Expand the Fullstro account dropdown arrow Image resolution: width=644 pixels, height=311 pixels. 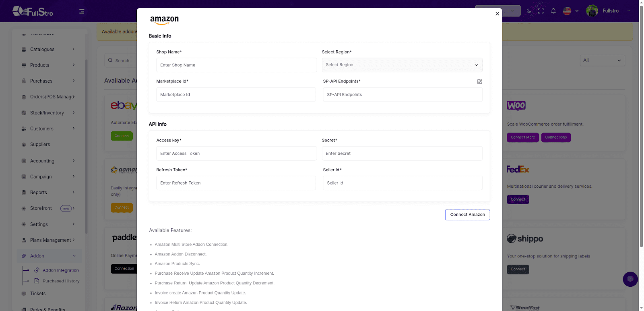629,11
